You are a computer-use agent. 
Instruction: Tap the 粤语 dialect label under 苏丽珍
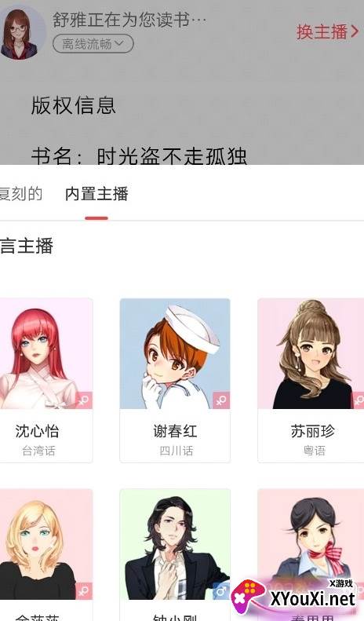pyautogui.click(x=314, y=451)
